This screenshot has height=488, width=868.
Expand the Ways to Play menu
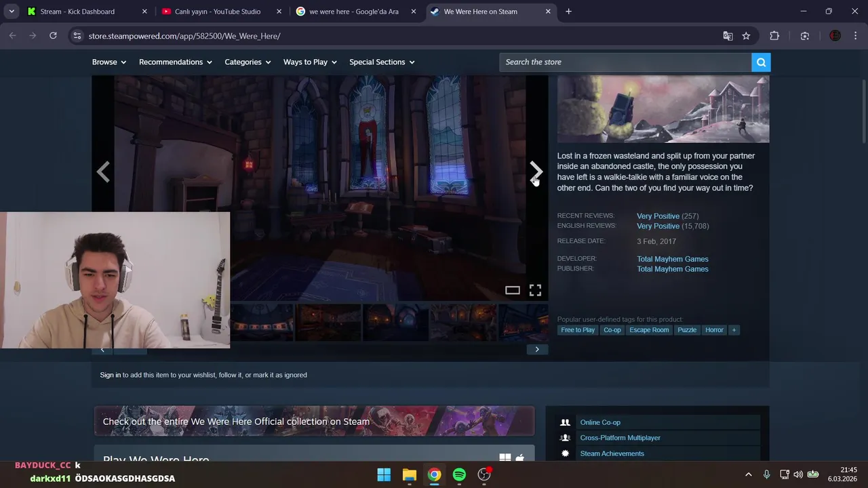tap(310, 62)
